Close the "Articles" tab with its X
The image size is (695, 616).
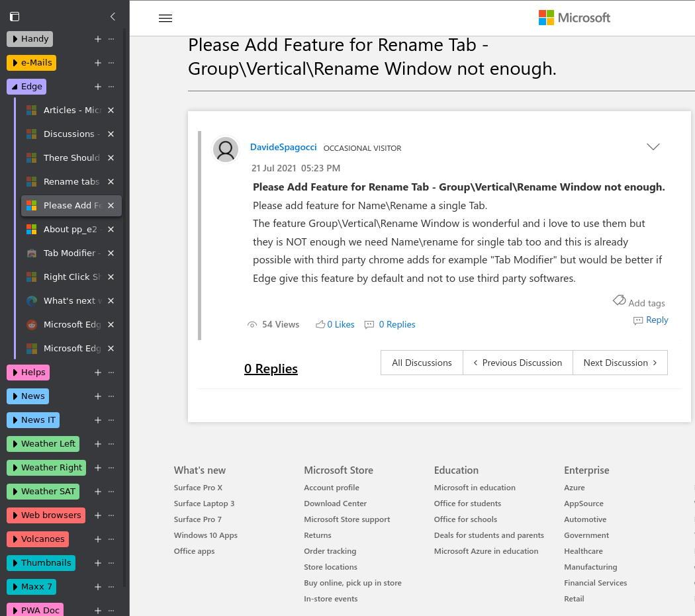[x=111, y=110]
